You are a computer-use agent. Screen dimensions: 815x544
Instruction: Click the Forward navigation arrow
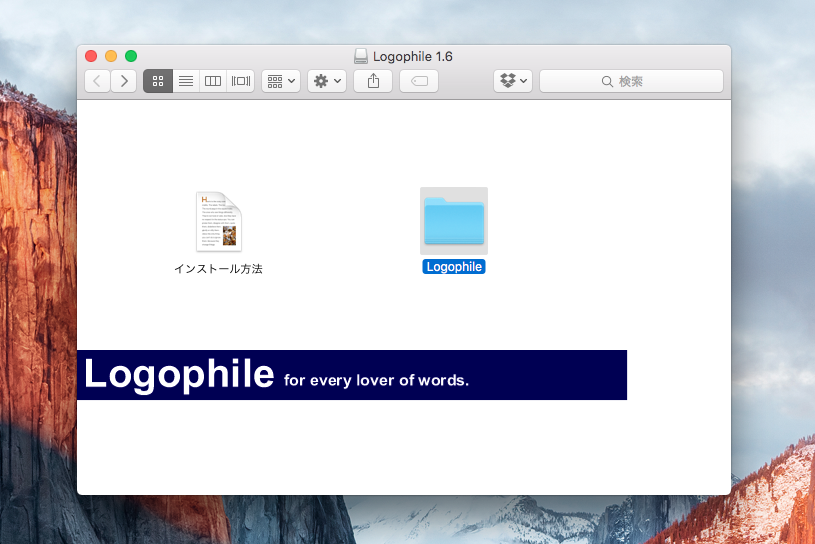point(124,81)
